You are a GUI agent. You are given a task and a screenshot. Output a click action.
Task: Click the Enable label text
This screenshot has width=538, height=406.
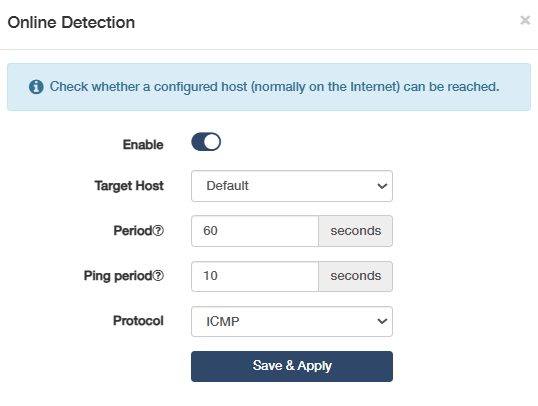(143, 145)
